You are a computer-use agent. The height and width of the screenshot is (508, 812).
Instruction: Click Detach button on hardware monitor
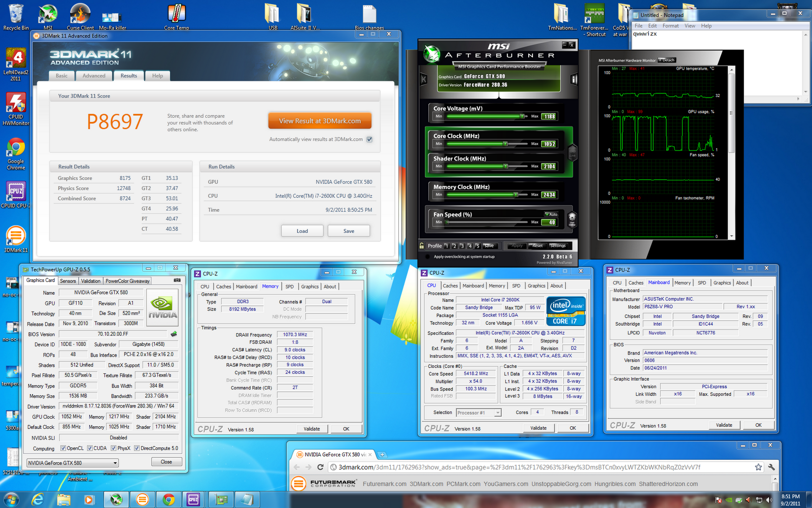[x=667, y=60]
